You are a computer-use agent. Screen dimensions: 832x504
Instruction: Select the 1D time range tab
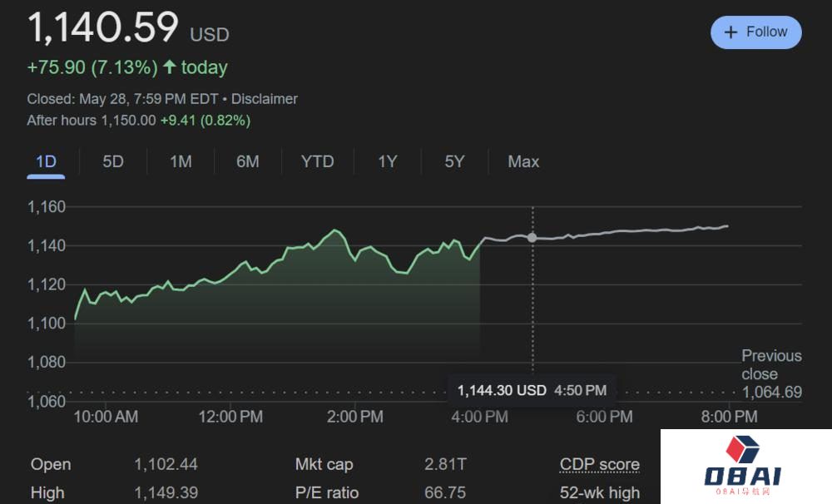[x=46, y=161]
